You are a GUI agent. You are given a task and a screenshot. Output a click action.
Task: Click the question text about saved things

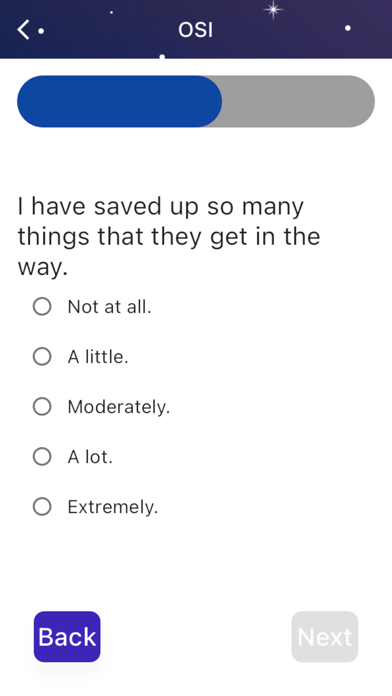pyautogui.click(x=169, y=237)
